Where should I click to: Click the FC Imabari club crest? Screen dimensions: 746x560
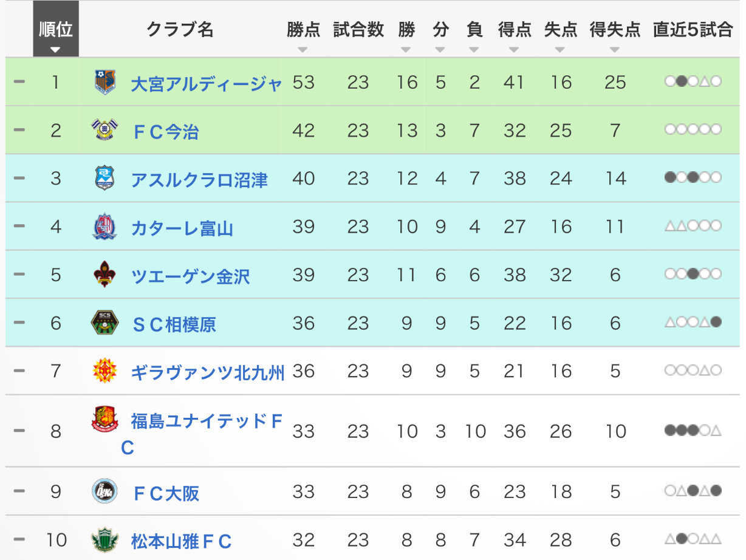pos(105,130)
